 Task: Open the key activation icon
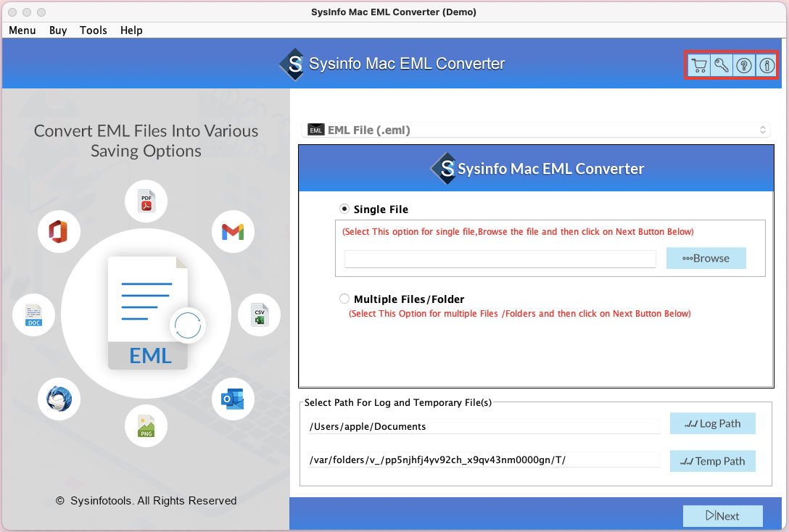(x=722, y=65)
